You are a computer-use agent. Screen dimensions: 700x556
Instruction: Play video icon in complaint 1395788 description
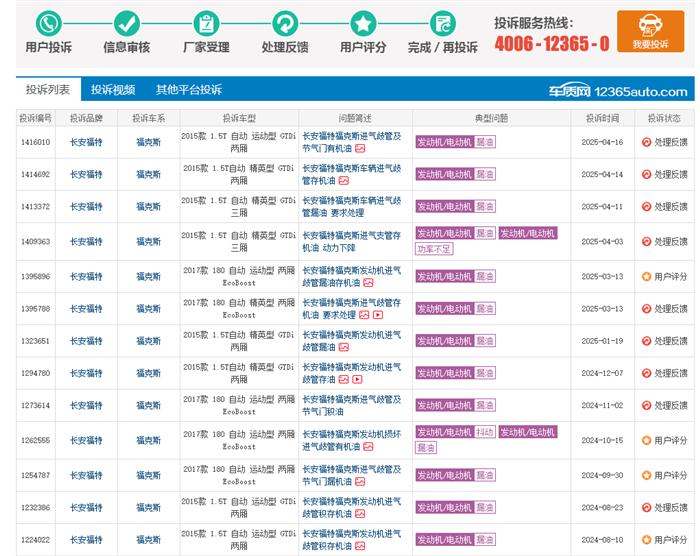point(378,315)
